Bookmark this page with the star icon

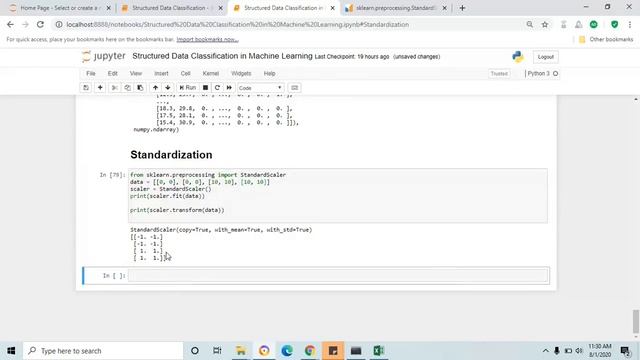tap(544, 24)
